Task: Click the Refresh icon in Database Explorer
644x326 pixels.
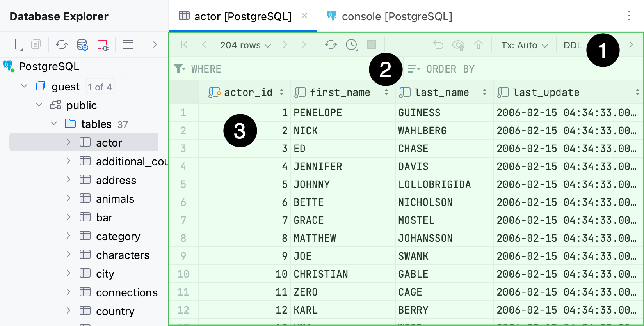Action: coord(62,45)
